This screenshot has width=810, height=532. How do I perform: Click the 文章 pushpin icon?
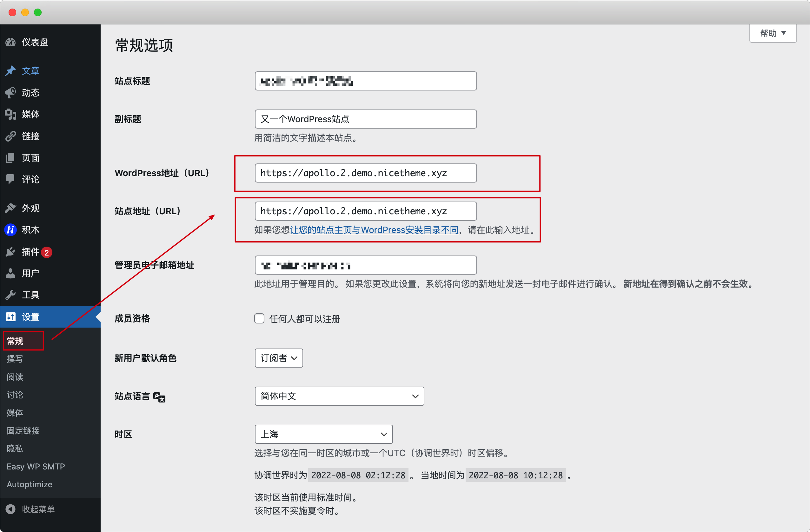coord(10,71)
